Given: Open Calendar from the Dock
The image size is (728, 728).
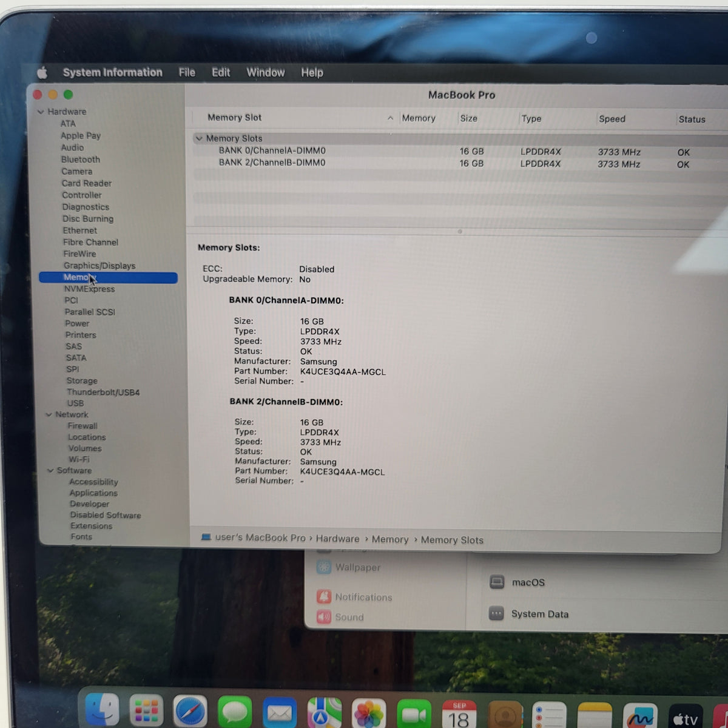Looking at the screenshot, I should [459, 715].
